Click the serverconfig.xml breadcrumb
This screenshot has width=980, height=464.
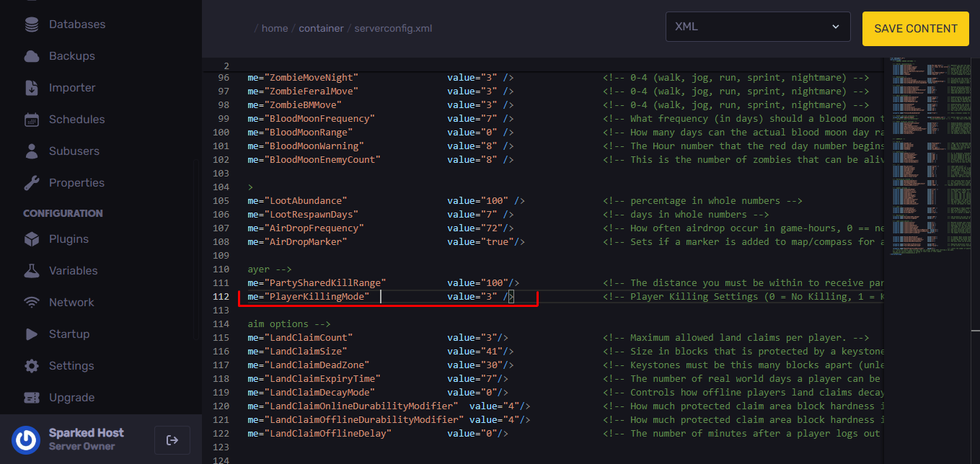coord(393,29)
